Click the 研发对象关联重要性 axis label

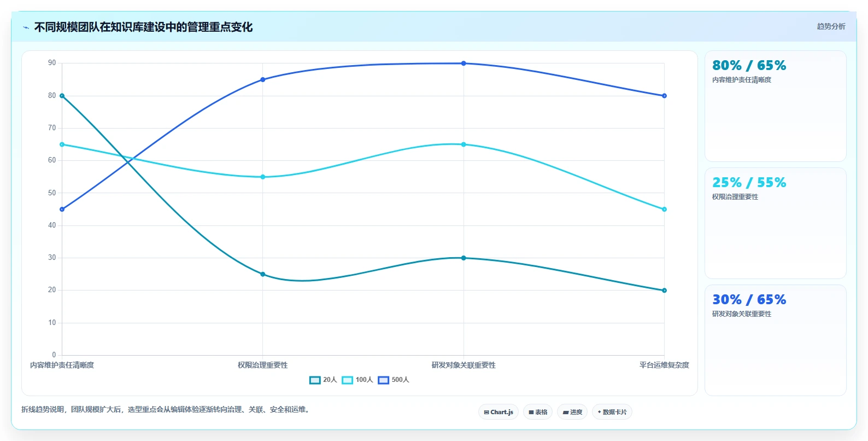click(464, 365)
